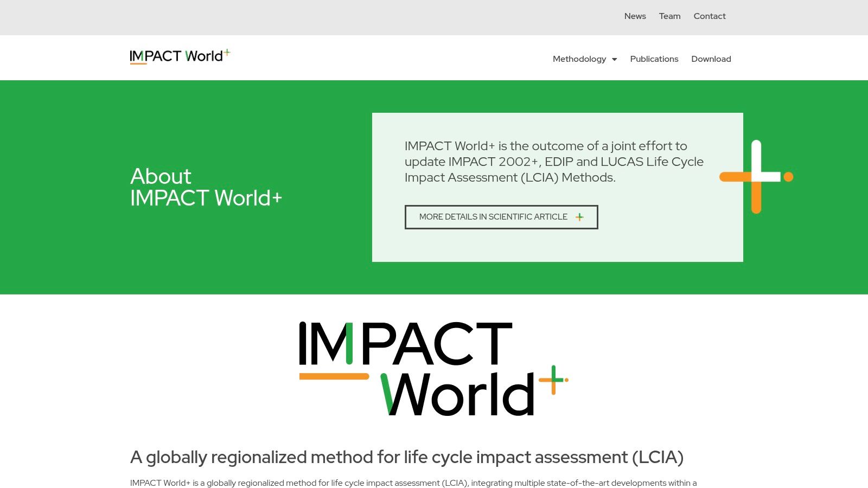Expand the Methodology dropdown arrow

tap(614, 60)
